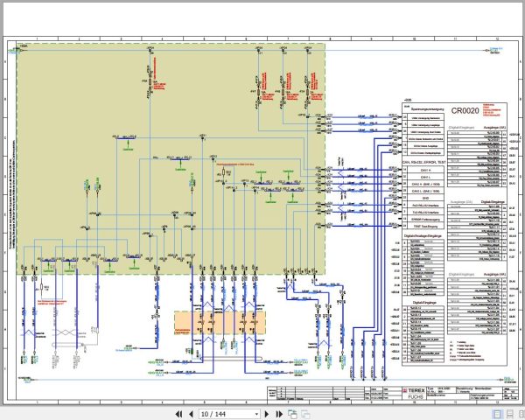This screenshot has width=525, height=420.
Task: Click the 'CAN1 L' pin row
Action: pos(425,177)
